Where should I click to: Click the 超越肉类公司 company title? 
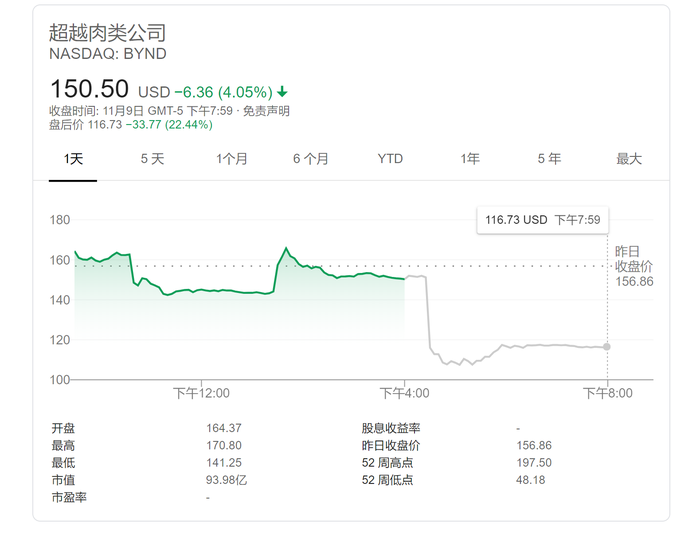[x=107, y=33]
